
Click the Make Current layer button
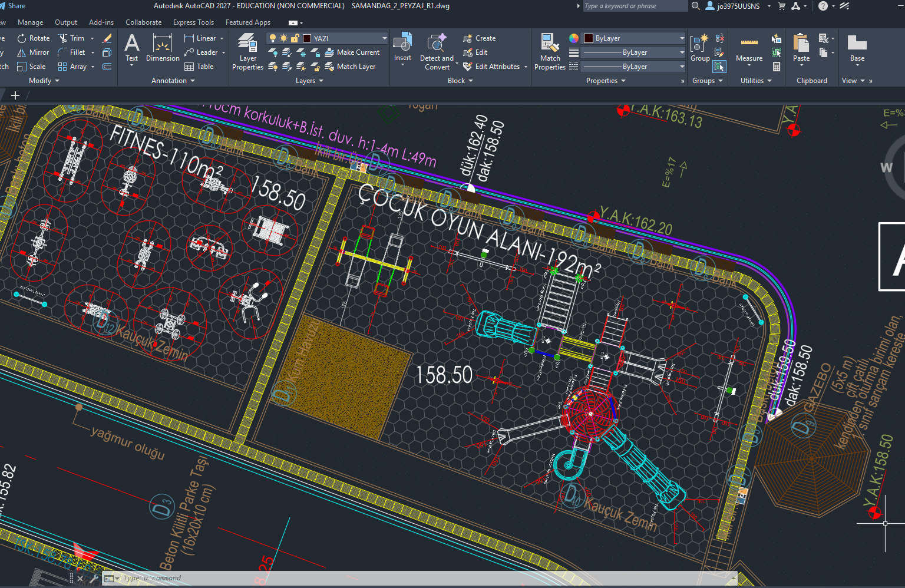point(352,52)
